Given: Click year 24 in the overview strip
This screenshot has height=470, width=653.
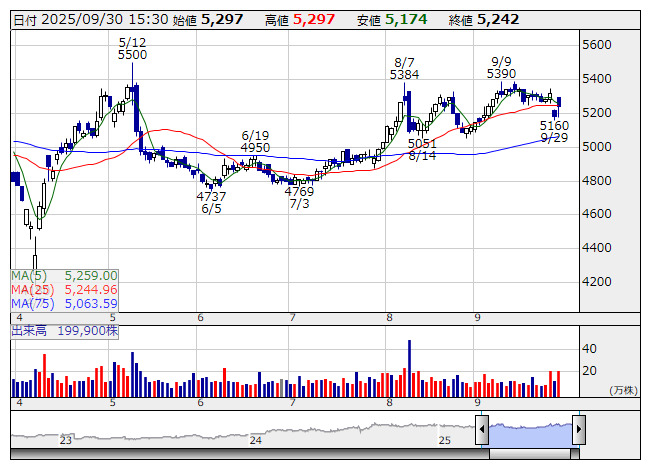Looking at the screenshot, I should [x=256, y=440].
